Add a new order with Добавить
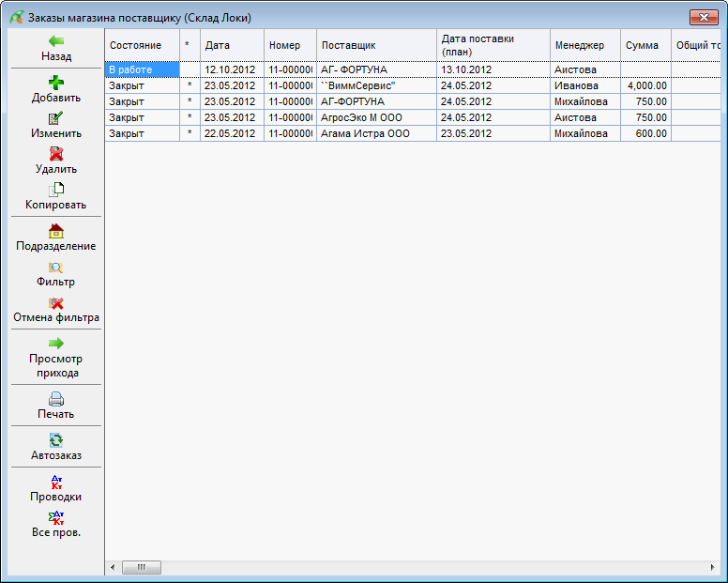The height and width of the screenshot is (583, 728). (56, 83)
